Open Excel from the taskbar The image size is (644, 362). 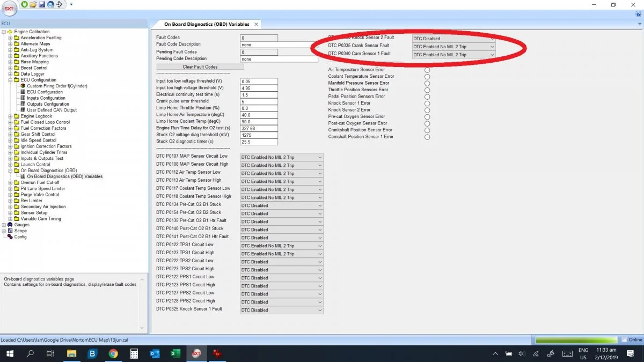tap(175, 353)
